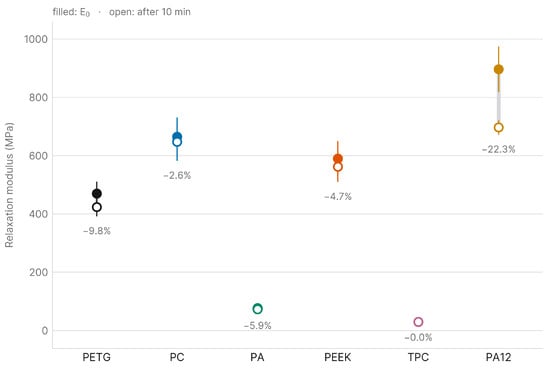550x370 pixels.
Task: Click the filled gold PA12 marker
Action: (498, 69)
